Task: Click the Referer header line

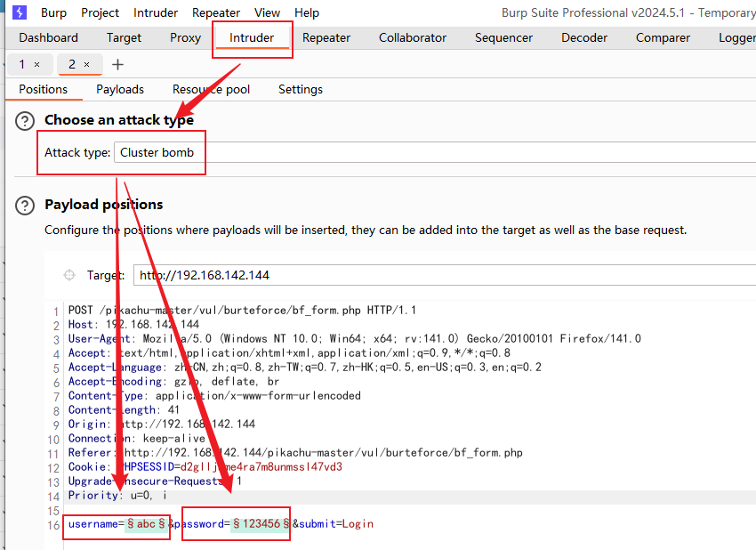Action: coord(295,452)
